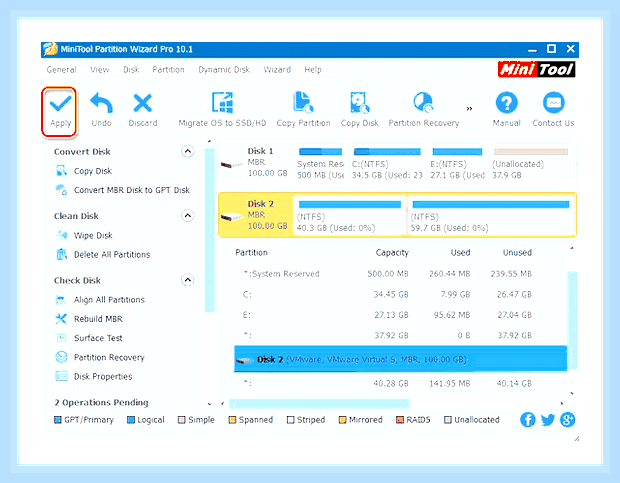Click the Disk 1 drive icon

click(x=231, y=164)
